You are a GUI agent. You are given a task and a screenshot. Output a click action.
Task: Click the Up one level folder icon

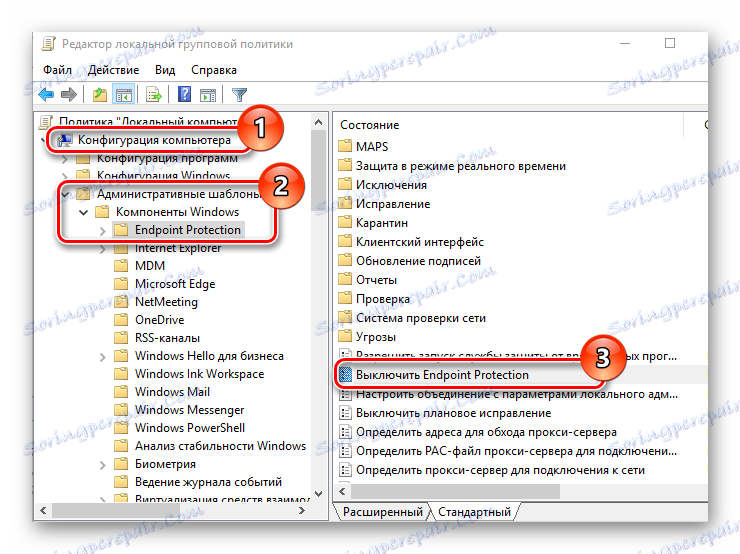pyautogui.click(x=100, y=95)
